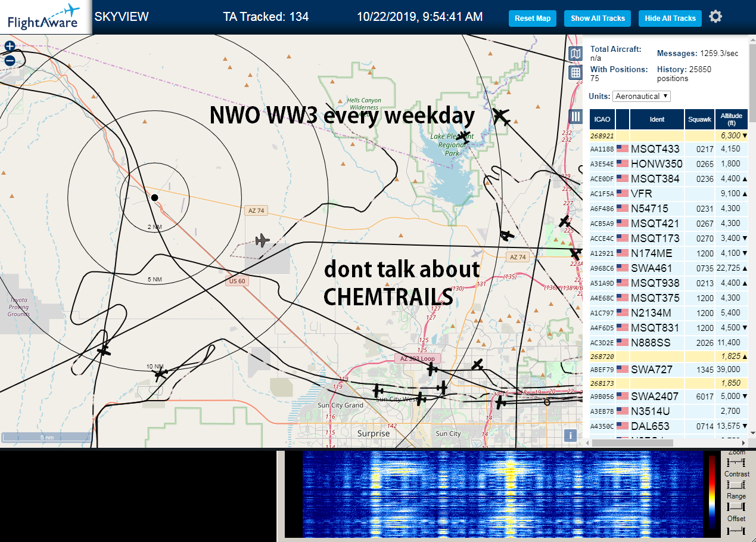756x542 pixels.
Task: Open the map attribution info icon
Action: point(571,435)
